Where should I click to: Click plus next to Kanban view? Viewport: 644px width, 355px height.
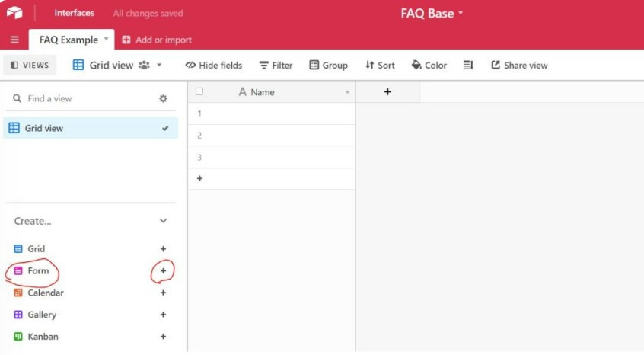163,337
